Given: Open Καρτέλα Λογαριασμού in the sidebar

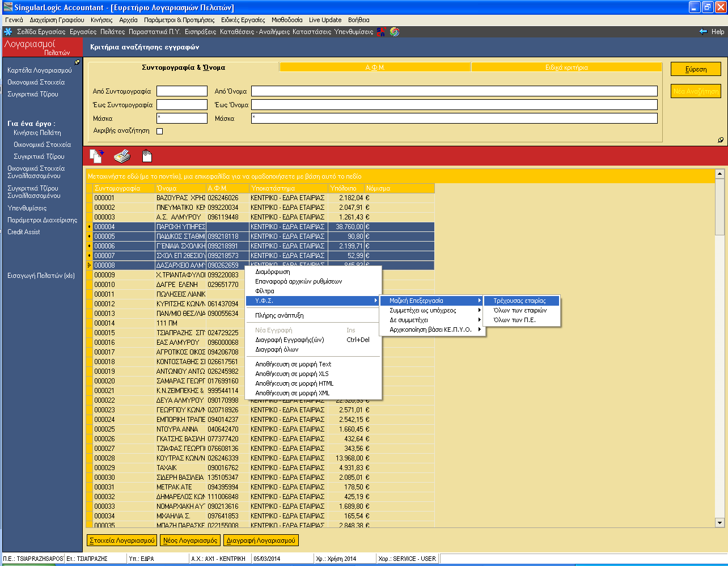Looking at the screenshot, I should [40, 70].
